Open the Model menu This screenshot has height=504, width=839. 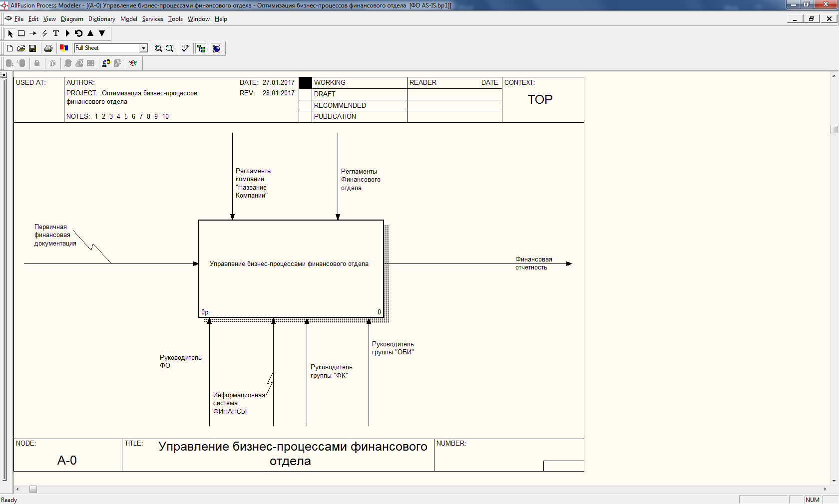pos(129,19)
